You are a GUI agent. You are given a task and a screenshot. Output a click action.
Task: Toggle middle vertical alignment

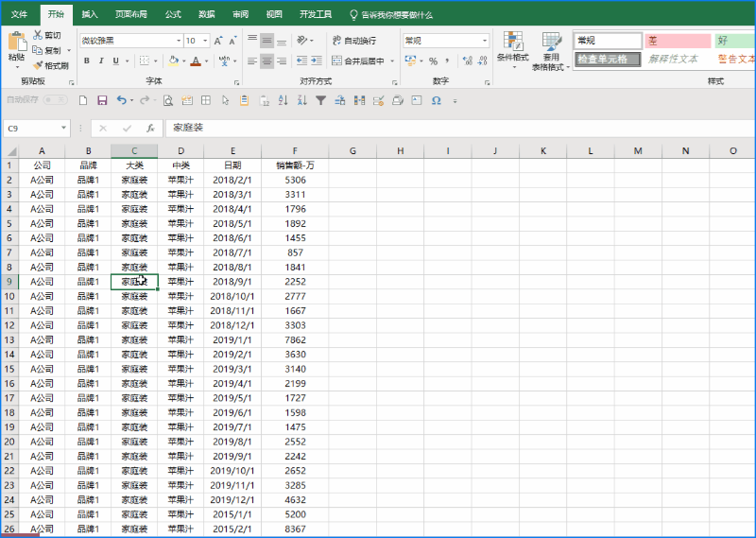(267, 40)
